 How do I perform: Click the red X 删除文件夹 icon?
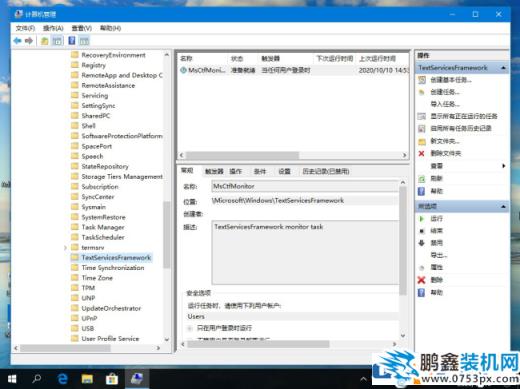click(x=421, y=153)
